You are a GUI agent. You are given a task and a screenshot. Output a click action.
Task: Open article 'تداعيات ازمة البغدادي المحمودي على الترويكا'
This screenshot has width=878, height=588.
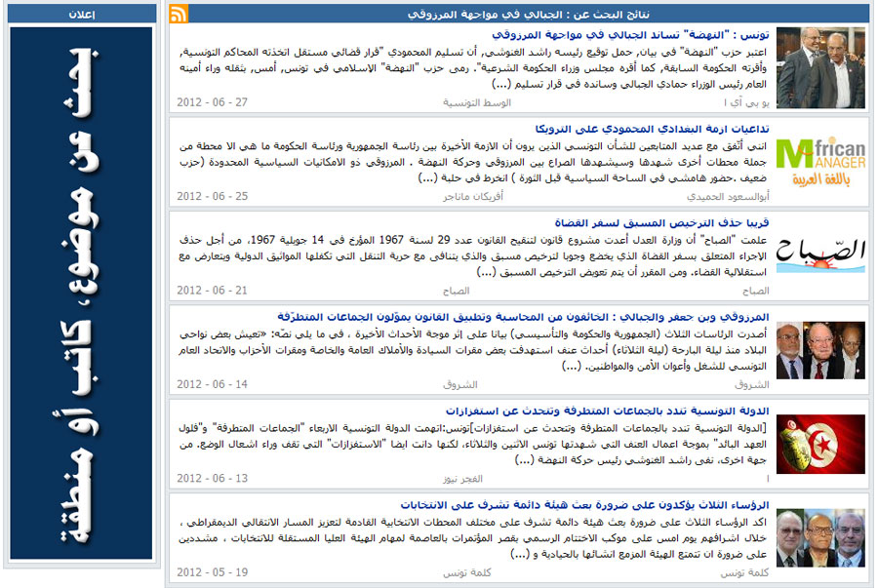652,130
